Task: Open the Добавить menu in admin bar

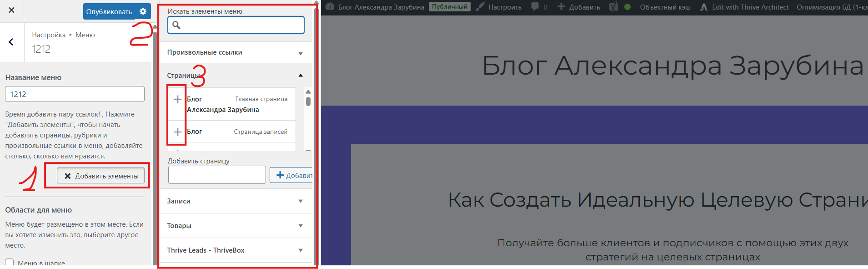Action: 578,7
